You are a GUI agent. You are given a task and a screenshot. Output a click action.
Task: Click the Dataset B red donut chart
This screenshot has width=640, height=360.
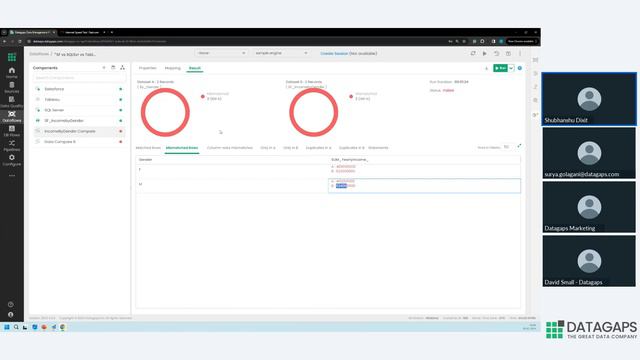313,112
